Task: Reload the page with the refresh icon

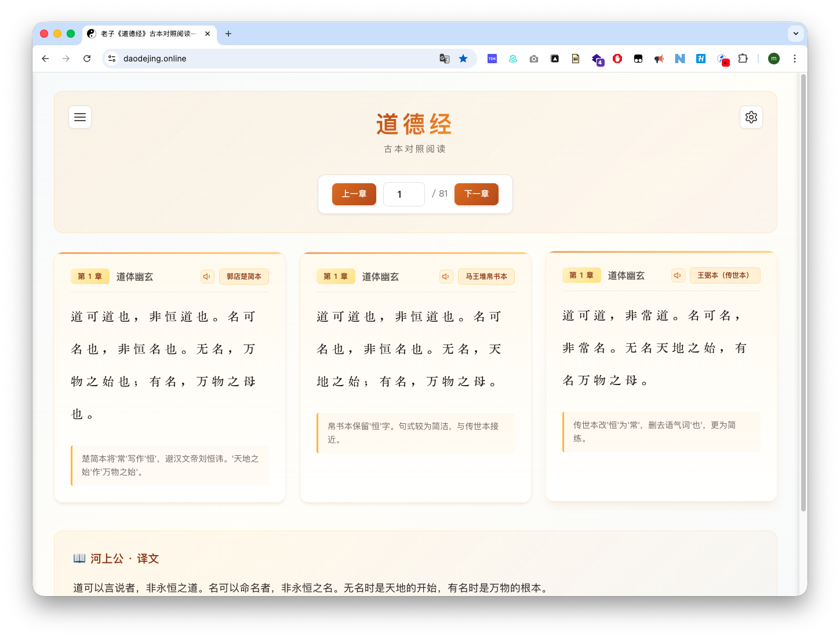Action: [x=87, y=58]
